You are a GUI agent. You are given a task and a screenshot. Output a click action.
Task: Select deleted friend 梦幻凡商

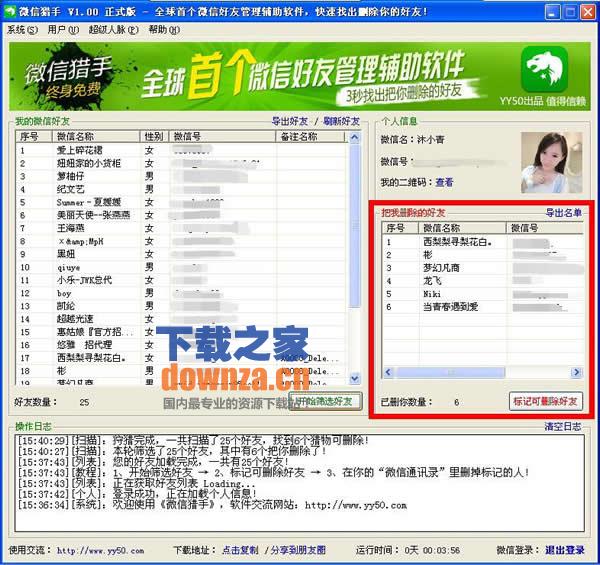click(x=483, y=268)
